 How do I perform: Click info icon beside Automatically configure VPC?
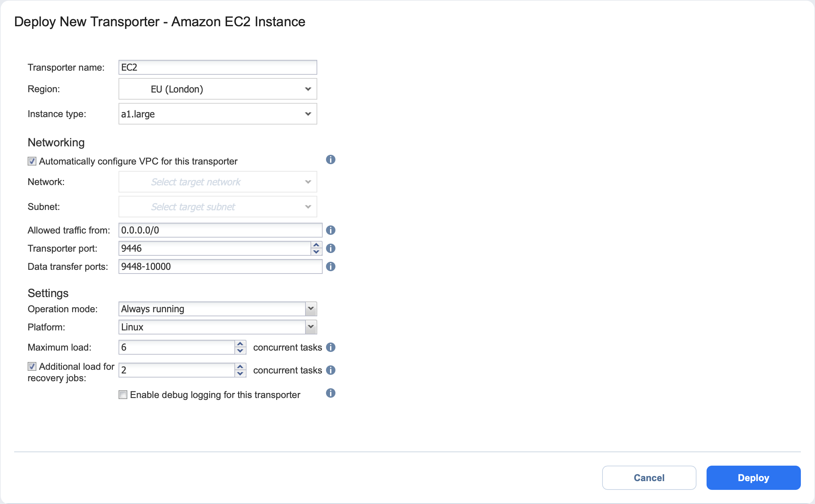(330, 159)
